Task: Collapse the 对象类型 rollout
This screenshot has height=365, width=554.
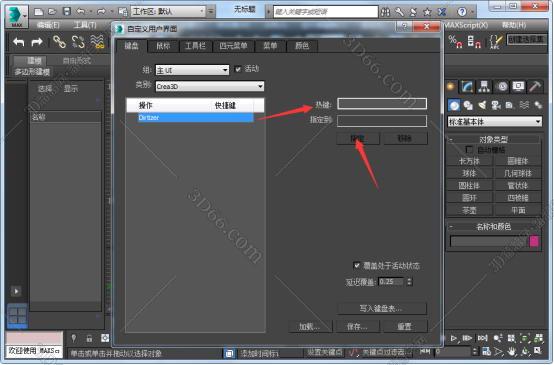Action: coord(493,139)
